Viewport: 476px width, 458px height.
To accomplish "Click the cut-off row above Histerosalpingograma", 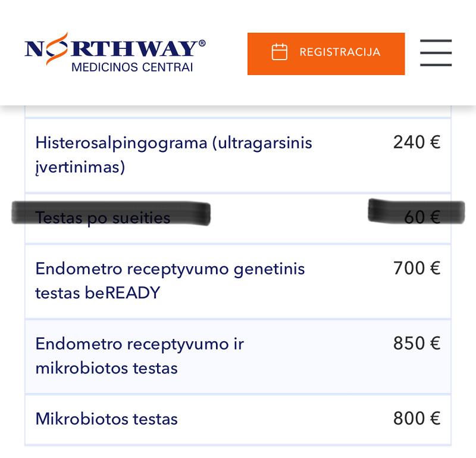I will point(238,111).
